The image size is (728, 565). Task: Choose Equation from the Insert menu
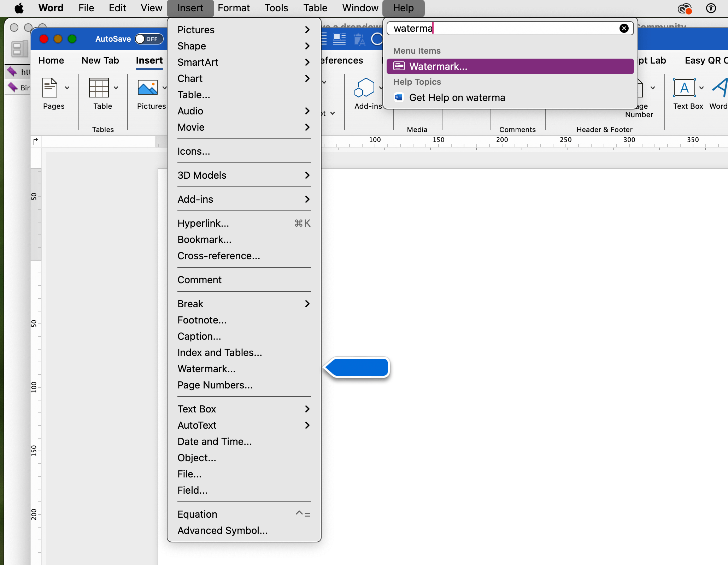tap(244, 514)
